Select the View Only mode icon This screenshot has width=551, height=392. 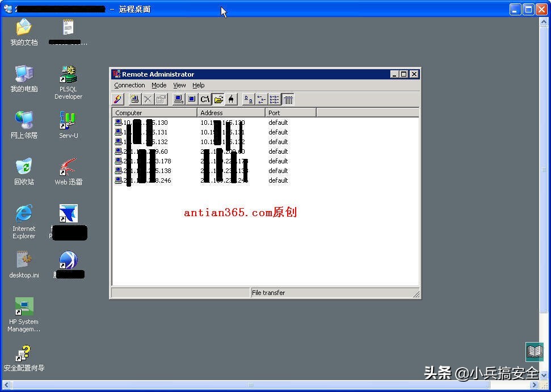(x=193, y=99)
